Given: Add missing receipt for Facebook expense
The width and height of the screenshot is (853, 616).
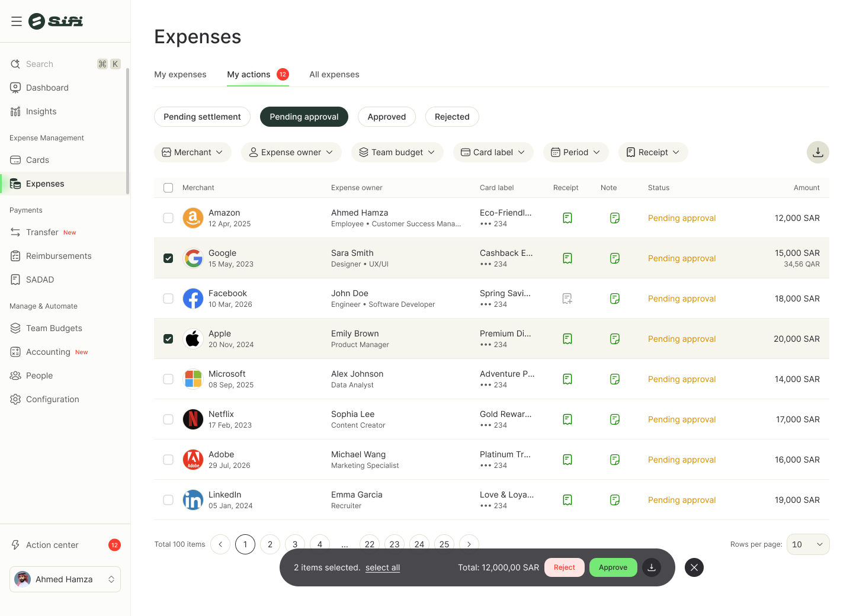Looking at the screenshot, I should pyautogui.click(x=567, y=299).
